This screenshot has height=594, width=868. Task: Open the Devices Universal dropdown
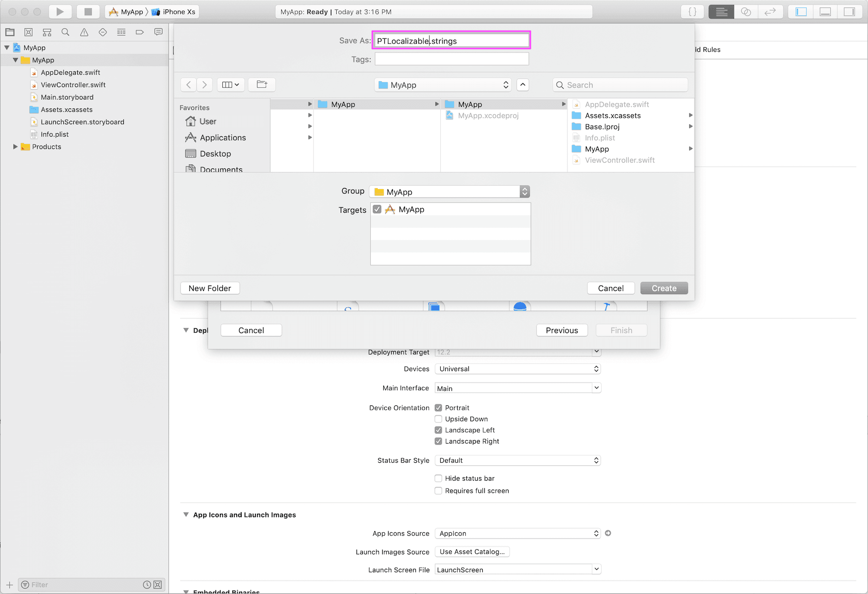517,369
